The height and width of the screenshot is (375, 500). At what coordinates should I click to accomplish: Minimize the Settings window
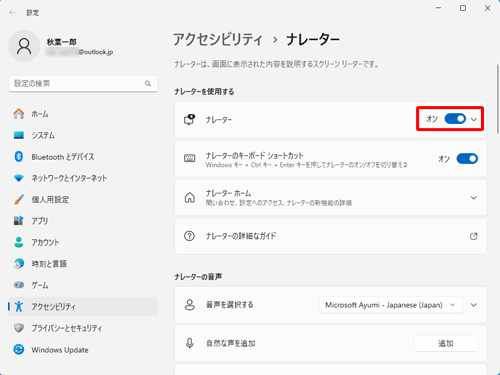point(438,8)
